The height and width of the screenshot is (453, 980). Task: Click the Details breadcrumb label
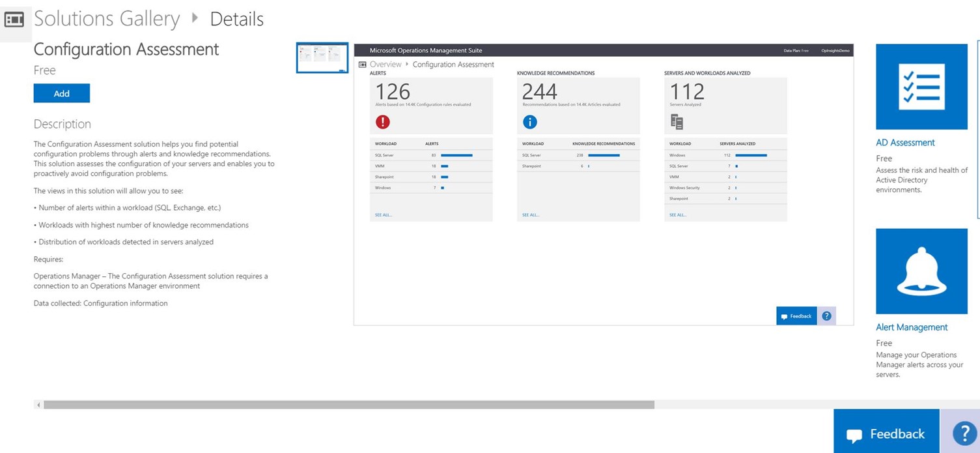click(237, 20)
